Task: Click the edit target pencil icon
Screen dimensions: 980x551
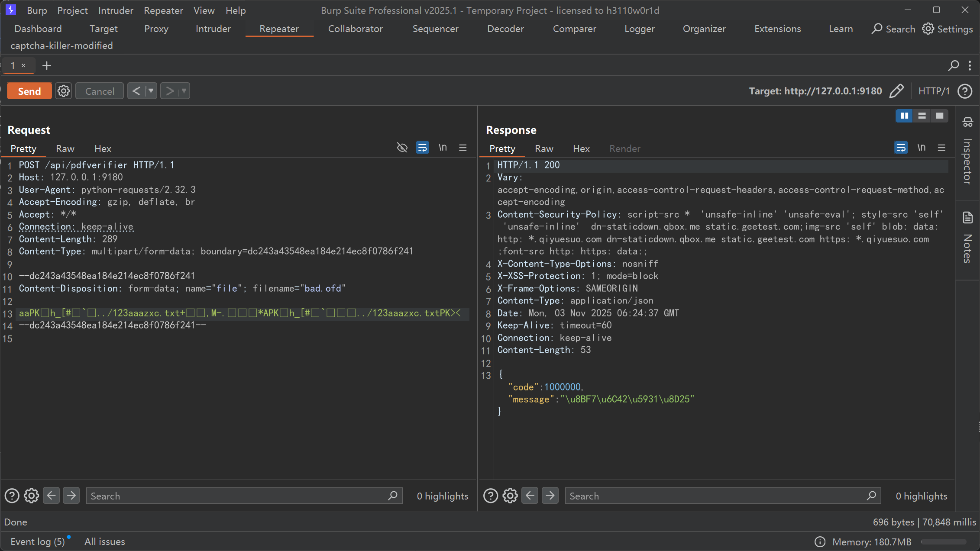Action: tap(896, 91)
